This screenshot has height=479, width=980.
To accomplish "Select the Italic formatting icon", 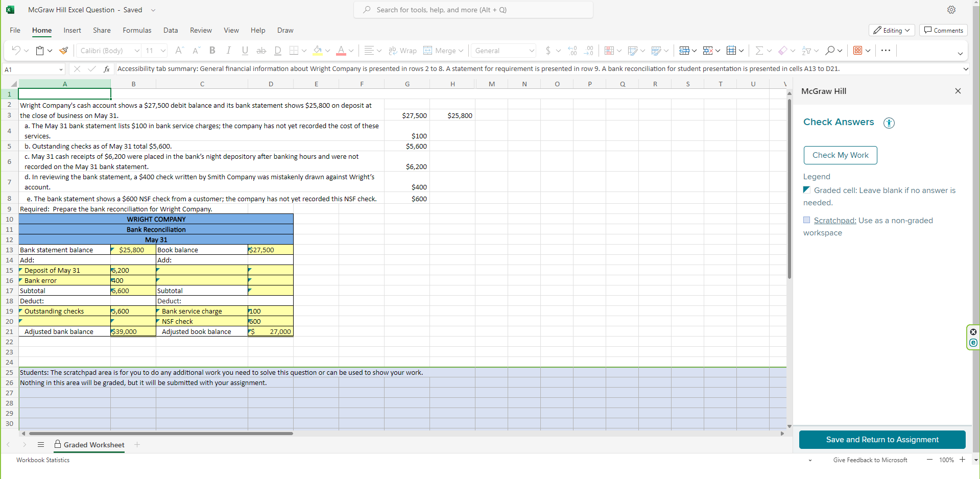I will (x=228, y=51).
